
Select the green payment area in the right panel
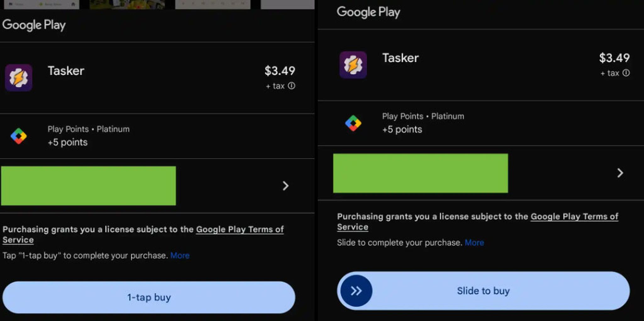tap(420, 173)
